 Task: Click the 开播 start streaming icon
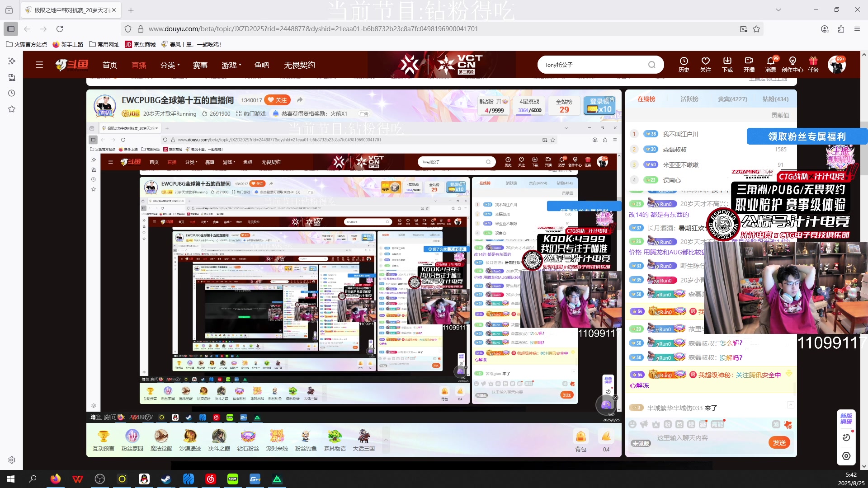click(749, 65)
